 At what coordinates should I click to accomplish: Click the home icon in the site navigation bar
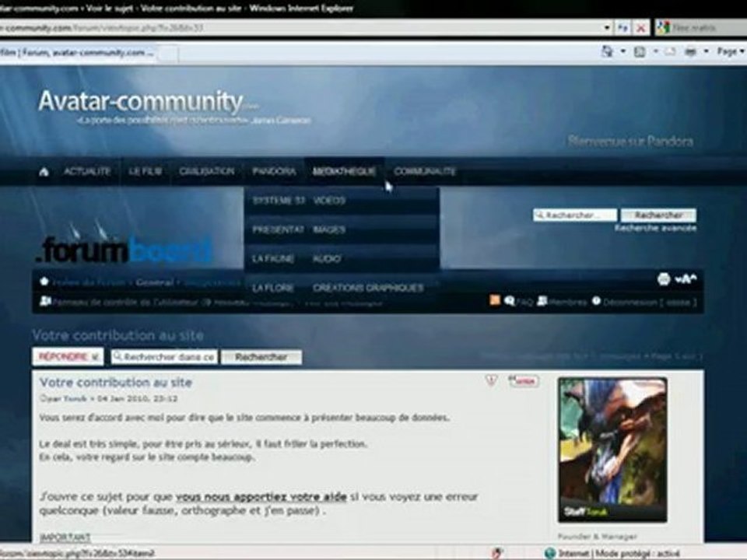(x=44, y=171)
